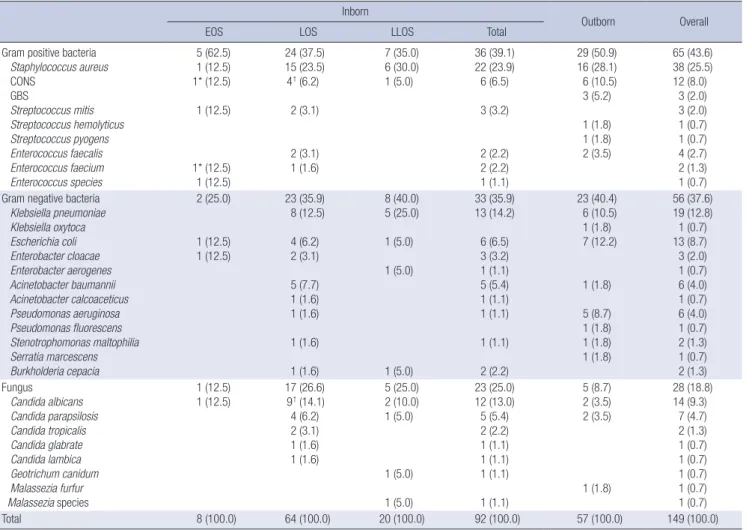Click the '38 (25.5)' Staphylococcus aureus overall cell
The image size is (752, 530).
(693, 67)
